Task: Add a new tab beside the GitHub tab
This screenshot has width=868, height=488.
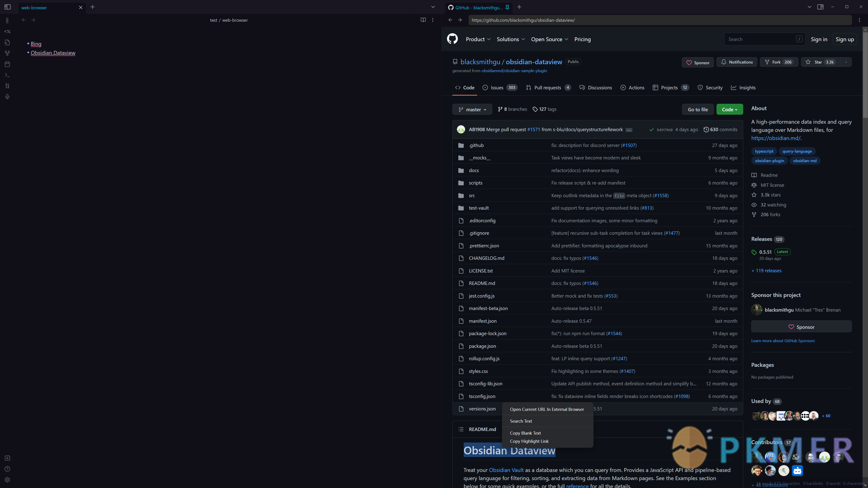Action: 519,7
